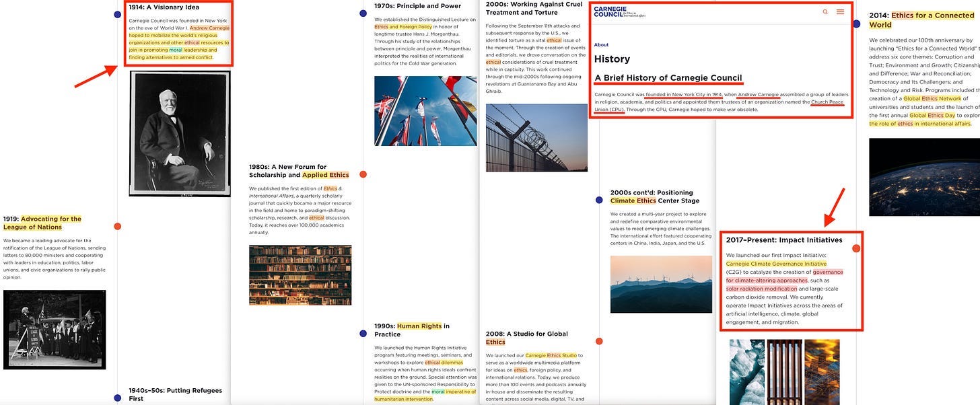Open the hamburger menu in Carnegie Council header
Viewport: 980px width, 405px height.
pyautogui.click(x=840, y=12)
